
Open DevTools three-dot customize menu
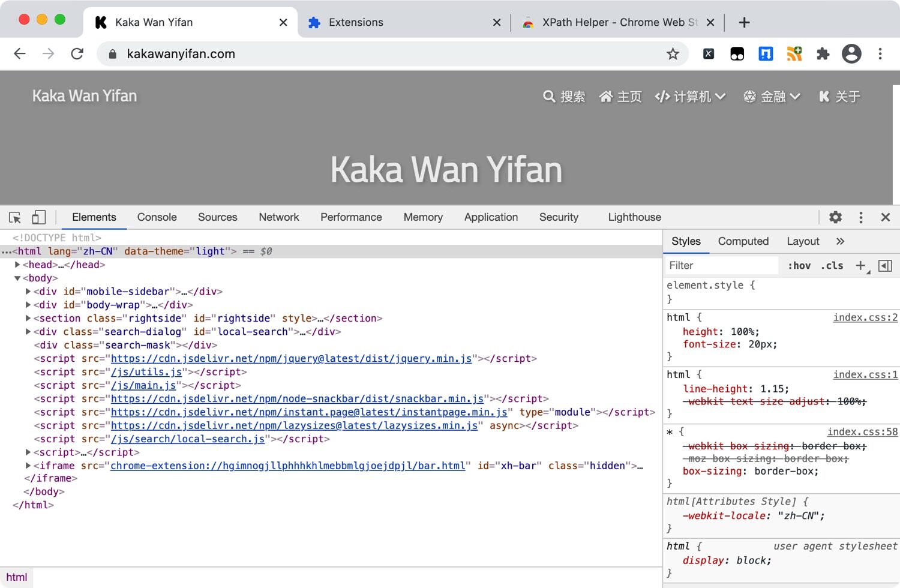click(x=860, y=217)
